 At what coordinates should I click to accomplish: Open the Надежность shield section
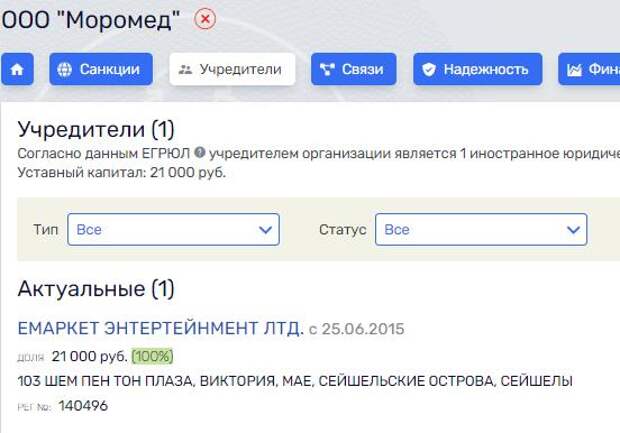pyautogui.click(x=478, y=70)
